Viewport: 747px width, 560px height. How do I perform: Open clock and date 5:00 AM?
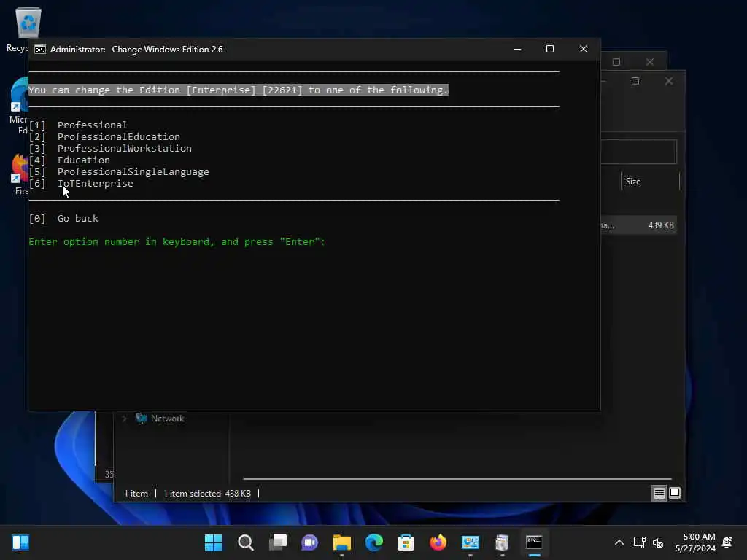tap(695, 542)
